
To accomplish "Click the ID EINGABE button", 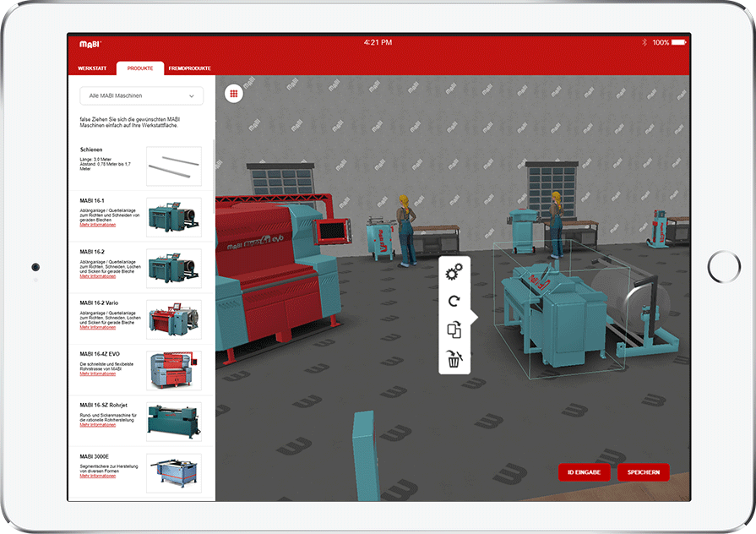I will pyautogui.click(x=585, y=472).
